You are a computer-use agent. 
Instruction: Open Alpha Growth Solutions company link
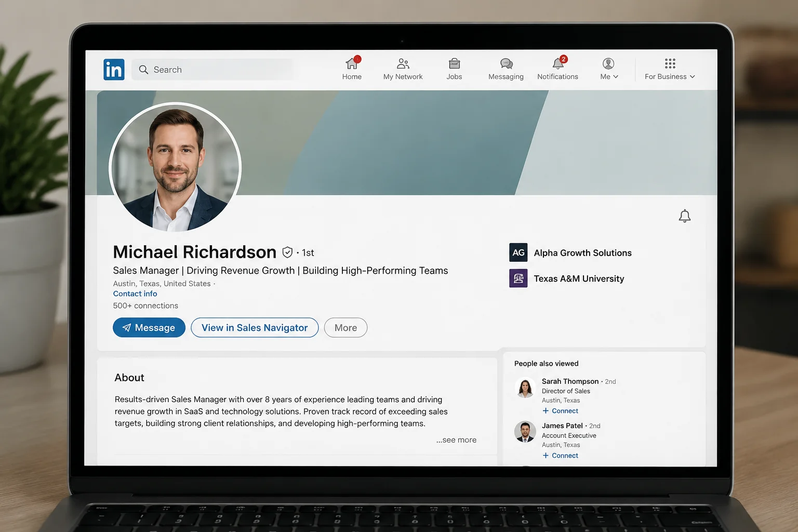(582, 253)
